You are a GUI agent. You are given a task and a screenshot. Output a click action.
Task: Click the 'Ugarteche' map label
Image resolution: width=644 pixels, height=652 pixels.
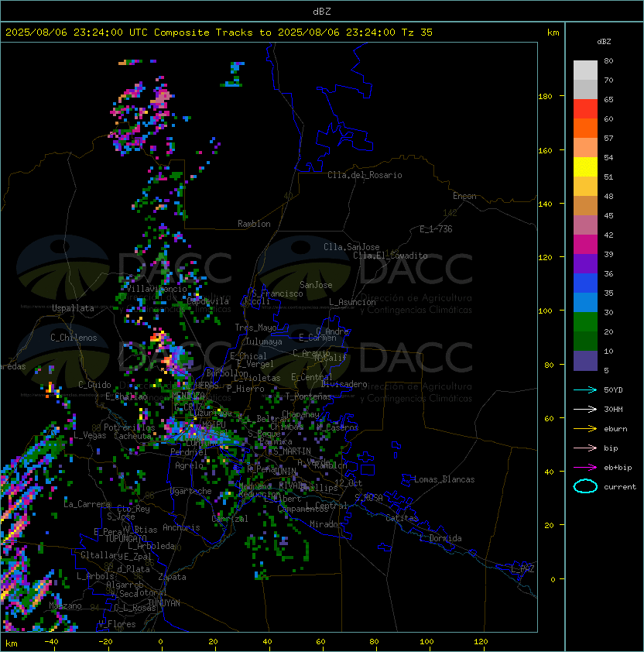(191, 491)
